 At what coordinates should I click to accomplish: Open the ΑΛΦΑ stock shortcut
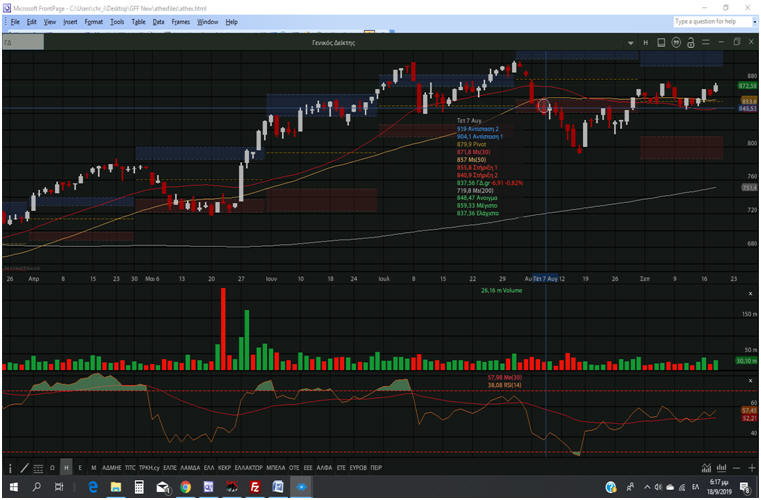pos(324,468)
